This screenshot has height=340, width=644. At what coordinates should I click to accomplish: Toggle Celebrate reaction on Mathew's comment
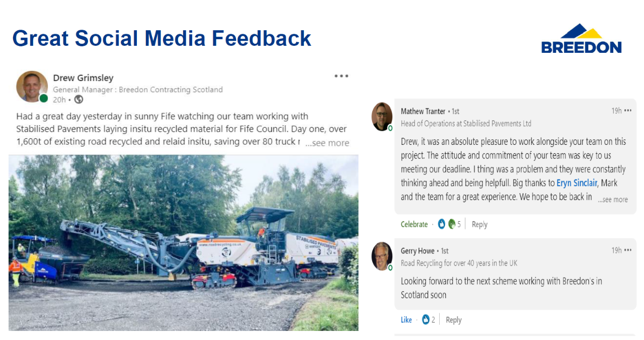tap(414, 224)
